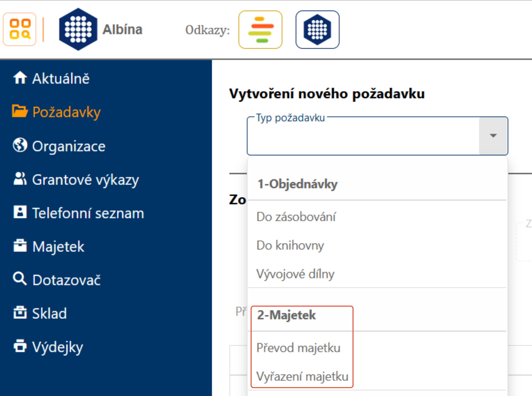
Task: Click the Albína hexagon logo
Action: click(x=78, y=29)
